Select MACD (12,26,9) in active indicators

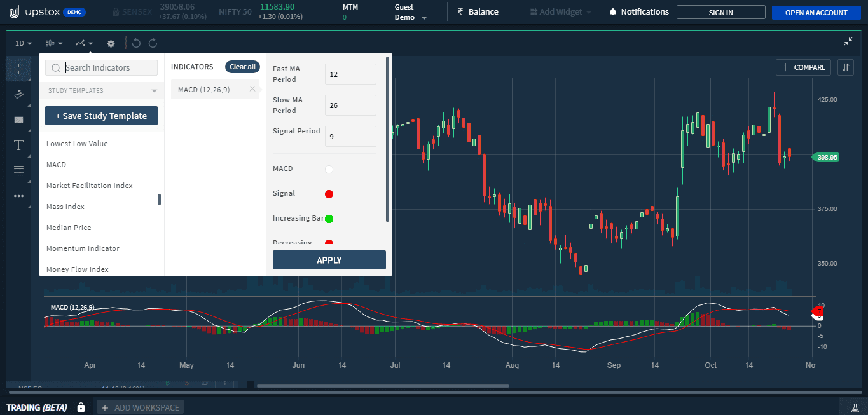[x=215, y=90]
